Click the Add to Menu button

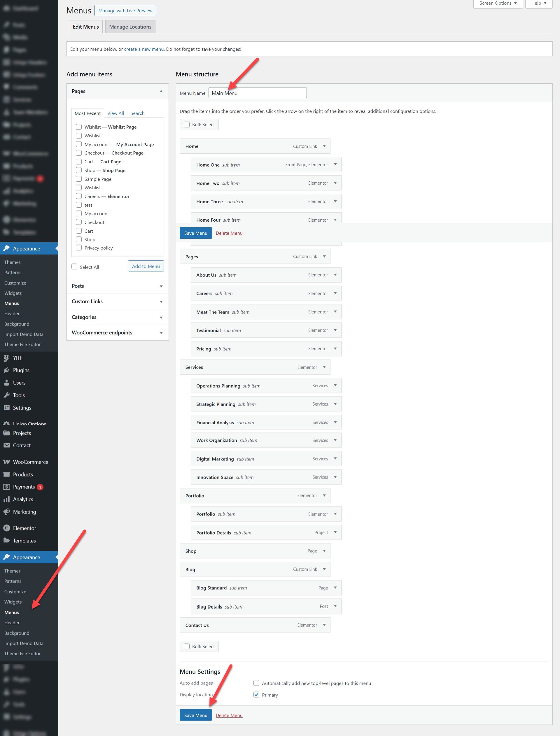146,266
